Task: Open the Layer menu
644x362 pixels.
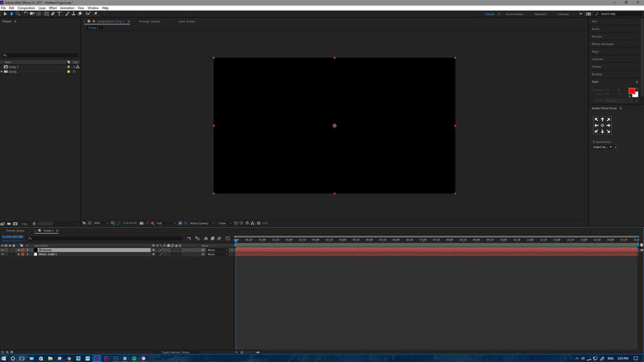Action: coord(42,8)
